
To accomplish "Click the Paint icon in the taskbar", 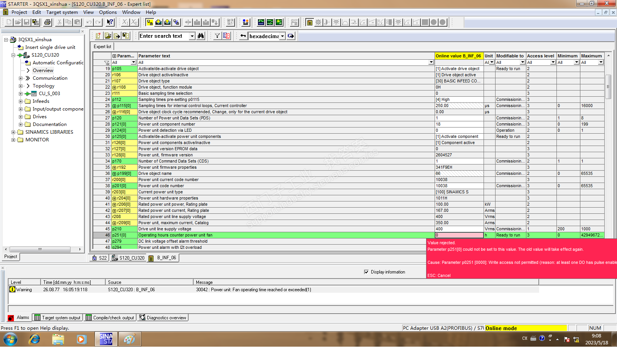I will (129, 339).
